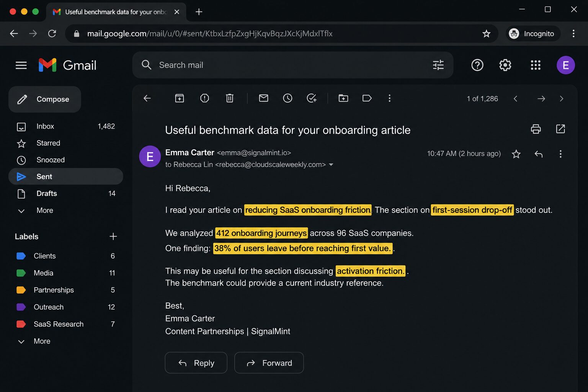This screenshot has height=392, width=588.
Task: Click the '1 of 1,286' counter
Action: [482, 99]
